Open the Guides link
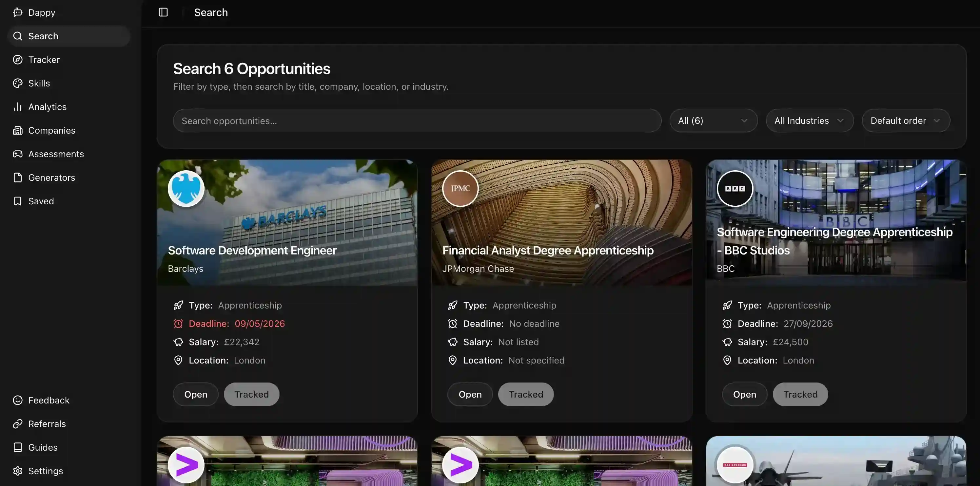 [x=69, y=447]
